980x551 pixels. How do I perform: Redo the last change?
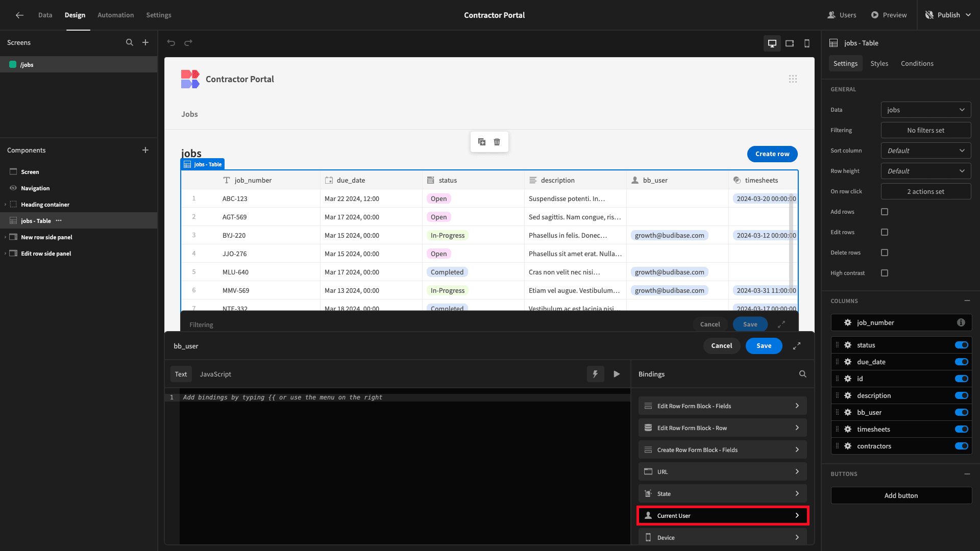coord(188,43)
